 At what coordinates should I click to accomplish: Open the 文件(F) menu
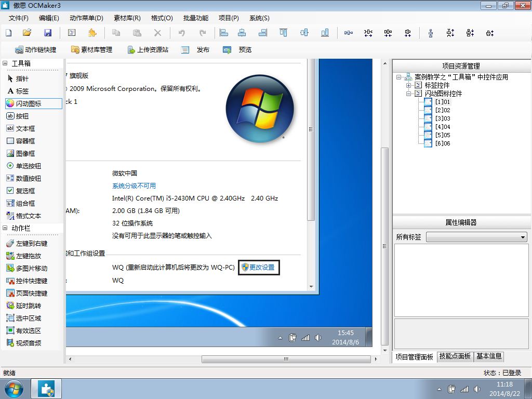point(19,18)
